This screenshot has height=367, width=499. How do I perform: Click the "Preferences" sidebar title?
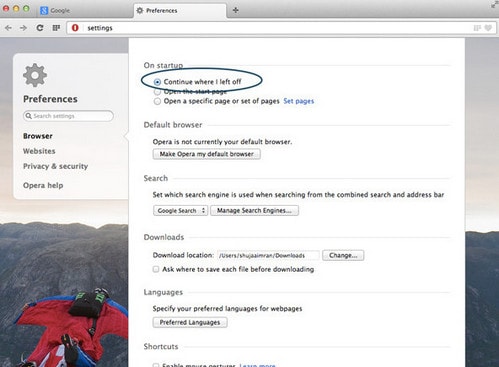pos(50,99)
